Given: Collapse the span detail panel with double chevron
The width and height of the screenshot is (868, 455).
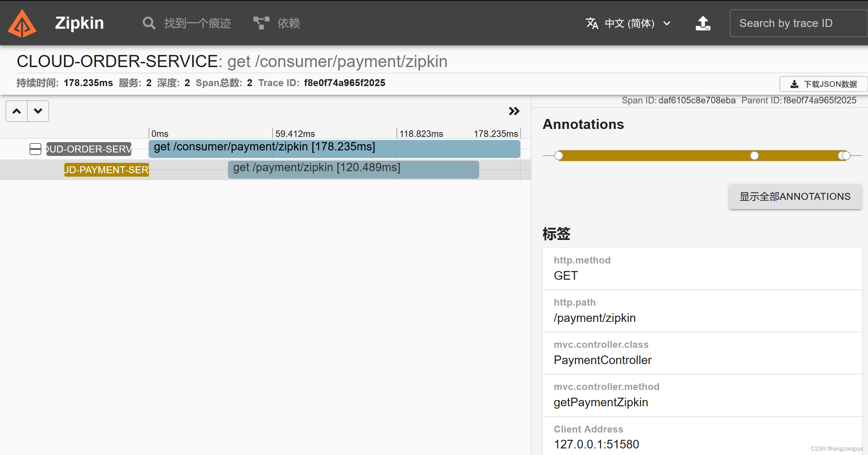Looking at the screenshot, I should coord(514,111).
